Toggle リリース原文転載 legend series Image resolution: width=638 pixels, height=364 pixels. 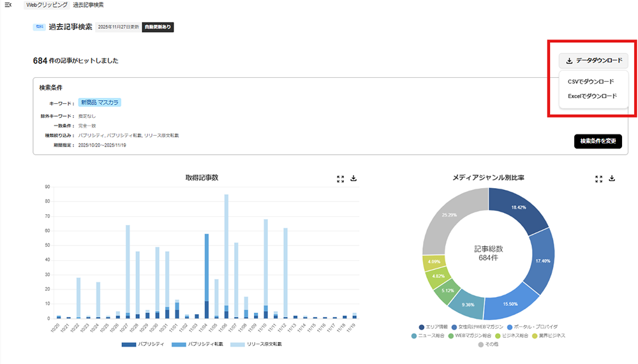point(256,344)
